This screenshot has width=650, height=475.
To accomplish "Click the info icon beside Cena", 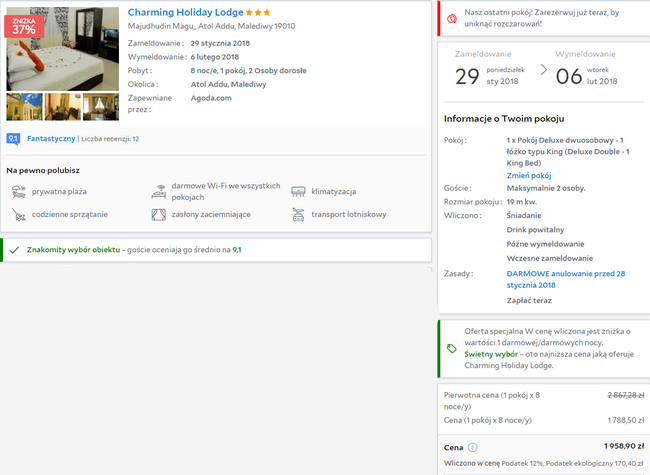I will click(473, 447).
